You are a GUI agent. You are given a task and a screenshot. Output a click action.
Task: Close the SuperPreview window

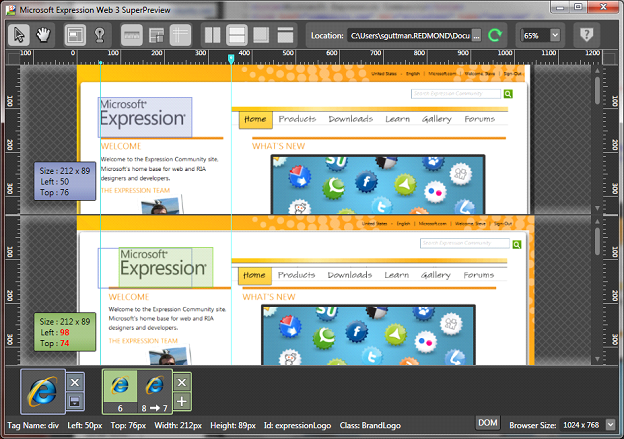[603, 7]
